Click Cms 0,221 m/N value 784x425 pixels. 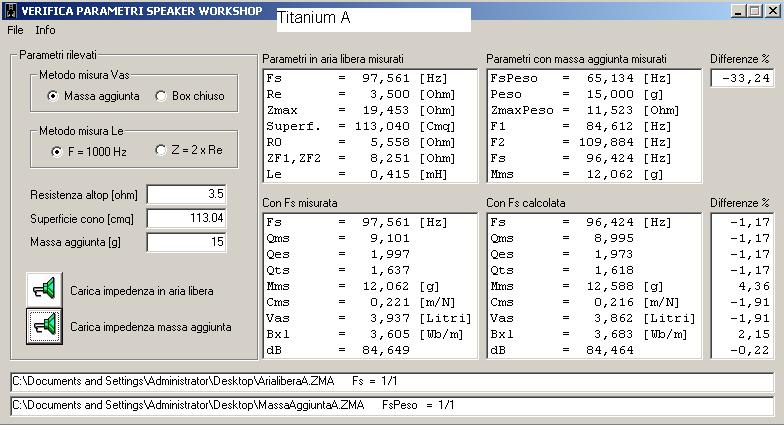pyautogui.click(x=360, y=302)
